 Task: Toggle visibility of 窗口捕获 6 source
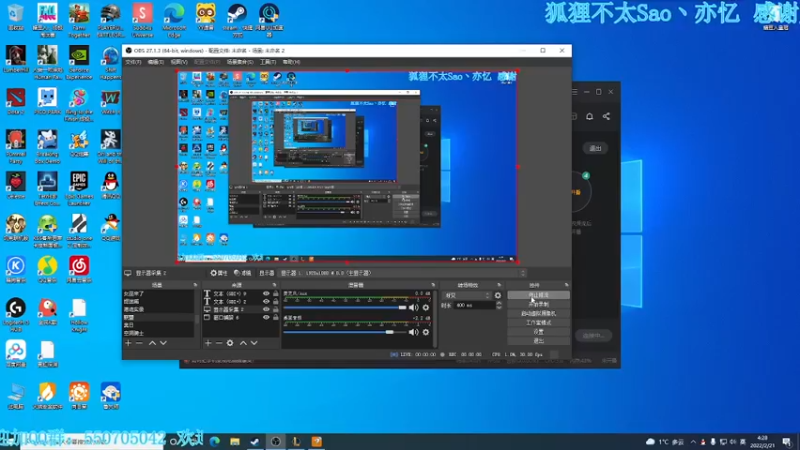(x=266, y=317)
